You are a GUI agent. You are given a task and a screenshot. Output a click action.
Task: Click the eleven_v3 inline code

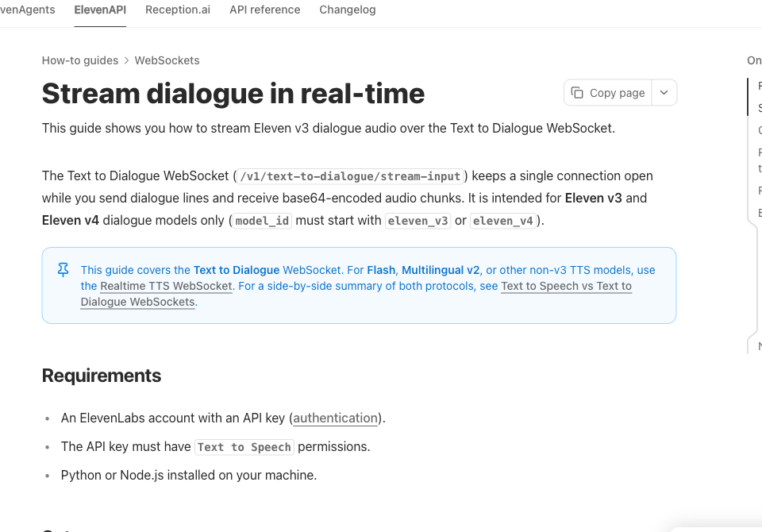[x=418, y=221]
